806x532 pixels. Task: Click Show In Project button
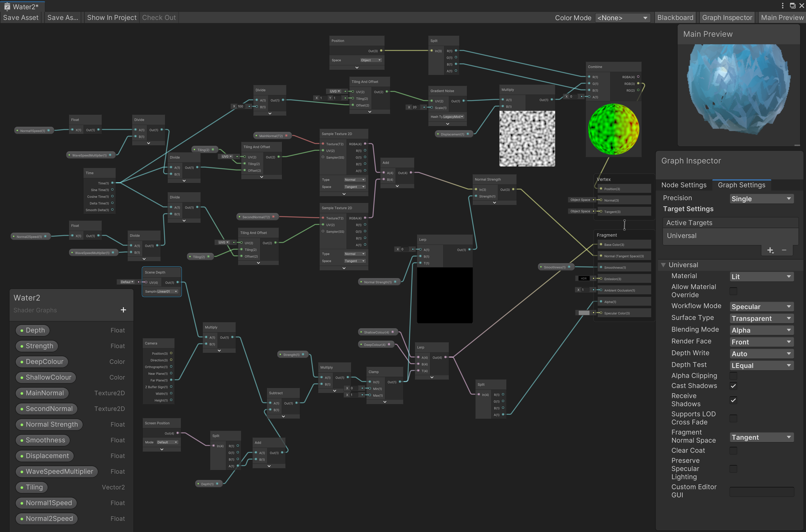click(112, 17)
